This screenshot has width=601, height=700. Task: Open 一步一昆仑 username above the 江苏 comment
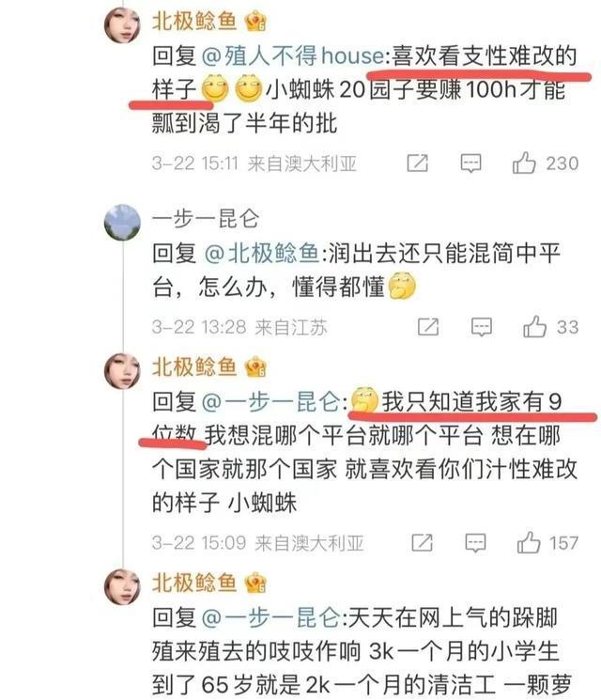pos(206,219)
